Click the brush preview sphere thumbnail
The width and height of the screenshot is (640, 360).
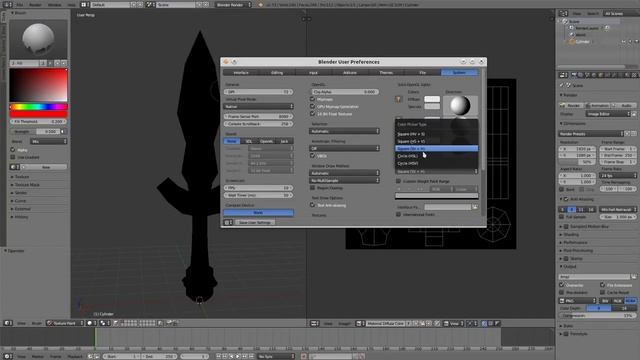coord(38,39)
